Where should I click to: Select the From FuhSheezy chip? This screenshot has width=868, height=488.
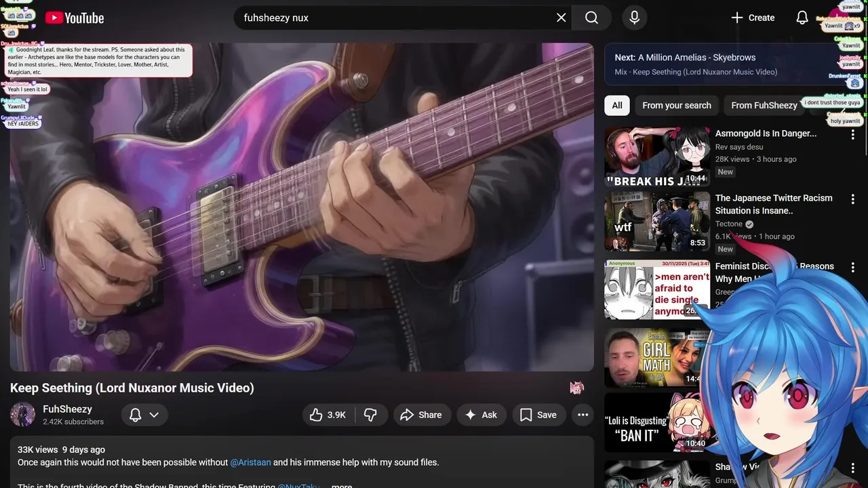(x=764, y=105)
